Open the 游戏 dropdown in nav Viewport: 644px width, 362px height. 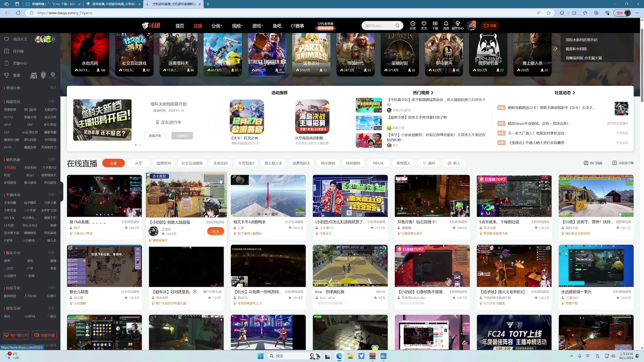[258, 26]
